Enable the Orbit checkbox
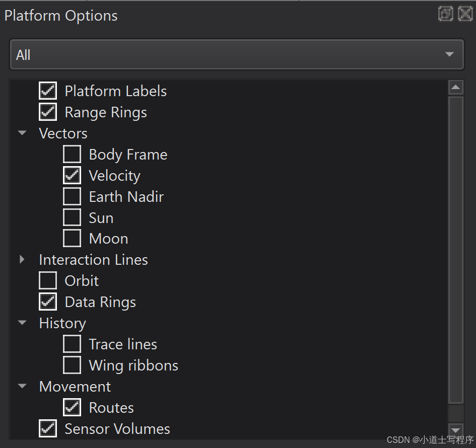This screenshot has width=476, height=448. pyautogui.click(x=48, y=280)
